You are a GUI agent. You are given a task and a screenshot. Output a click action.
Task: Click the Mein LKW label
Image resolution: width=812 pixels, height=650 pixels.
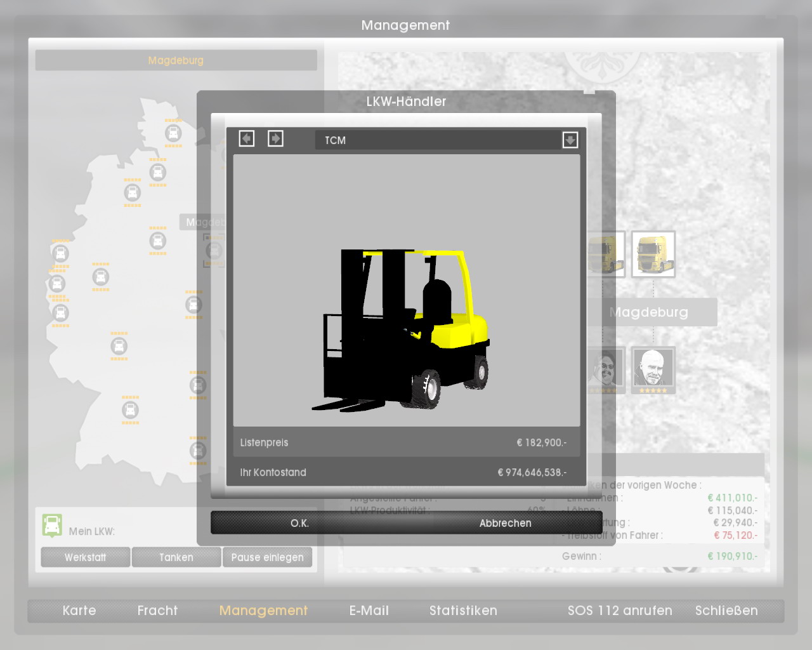(x=92, y=531)
